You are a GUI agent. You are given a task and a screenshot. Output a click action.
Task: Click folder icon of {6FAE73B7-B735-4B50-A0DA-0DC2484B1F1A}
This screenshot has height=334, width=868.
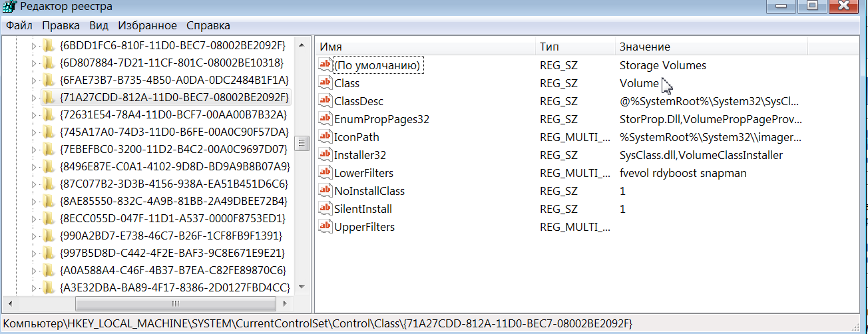tap(49, 81)
